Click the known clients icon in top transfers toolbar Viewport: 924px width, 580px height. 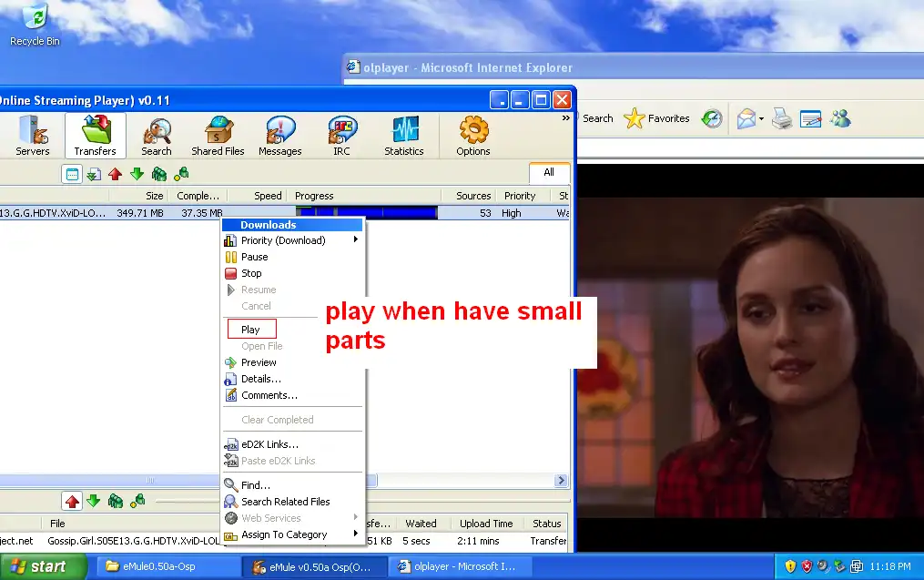(181, 174)
